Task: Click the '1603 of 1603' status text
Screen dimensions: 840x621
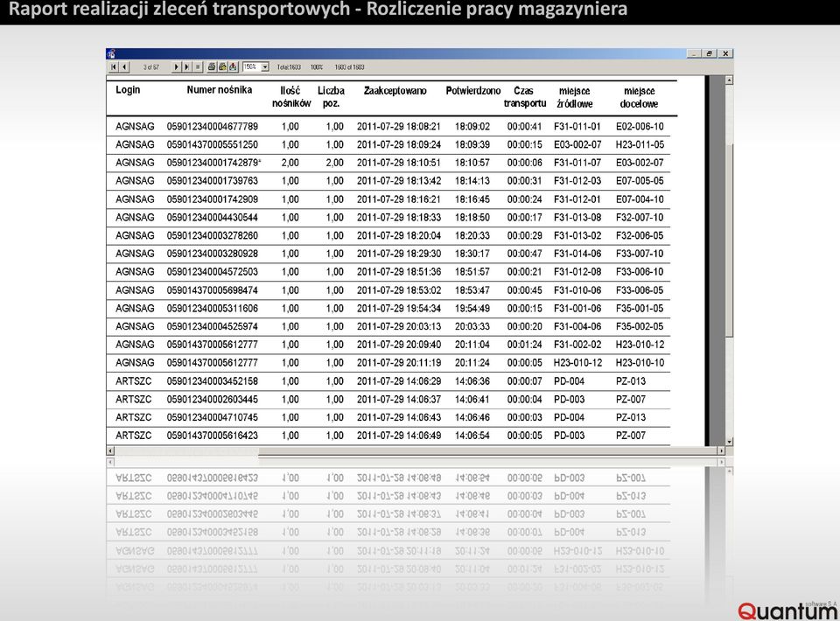Action: pos(349,67)
